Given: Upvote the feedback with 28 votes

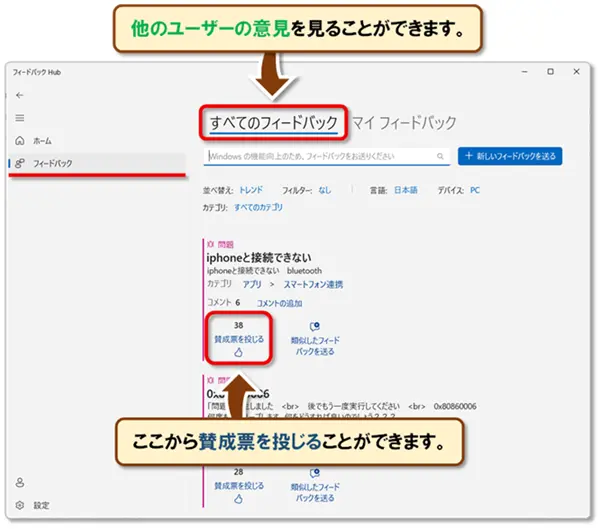Looking at the screenshot, I should click(x=239, y=485).
